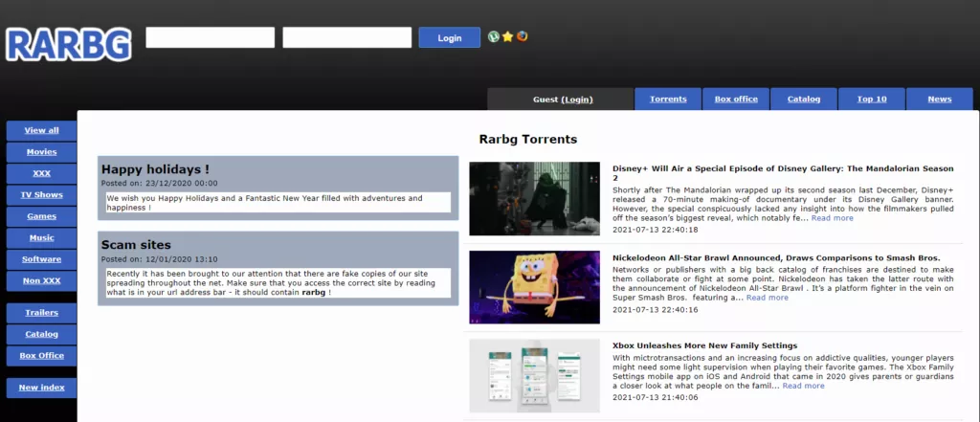This screenshot has width=980, height=422.
Task: Open the Top 10 tab
Action: pos(872,99)
